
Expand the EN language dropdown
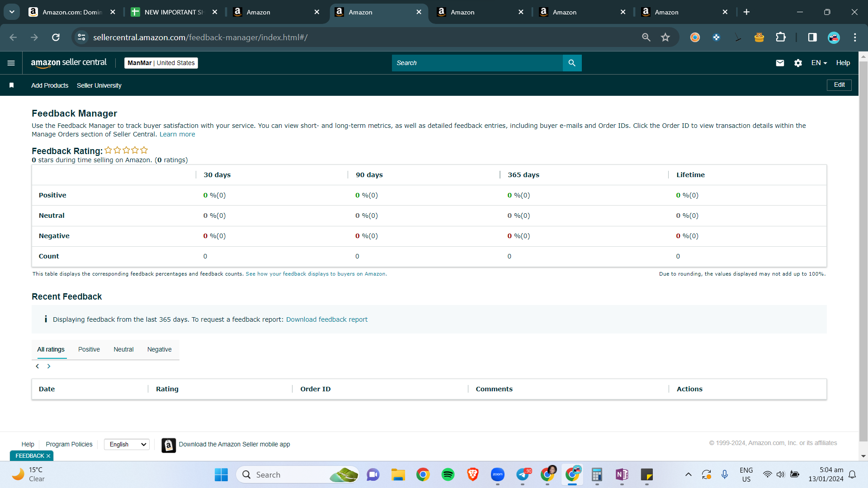[x=819, y=63]
